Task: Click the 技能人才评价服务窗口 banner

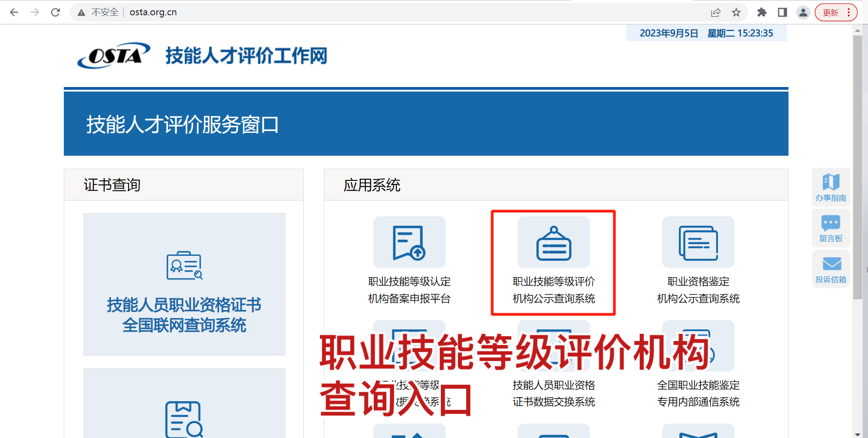Action: [426, 124]
